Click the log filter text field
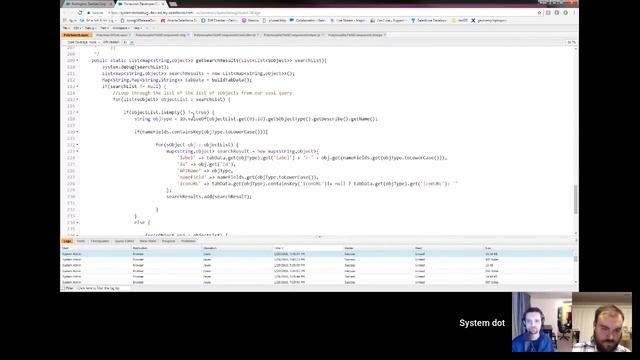 click(104, 288)
